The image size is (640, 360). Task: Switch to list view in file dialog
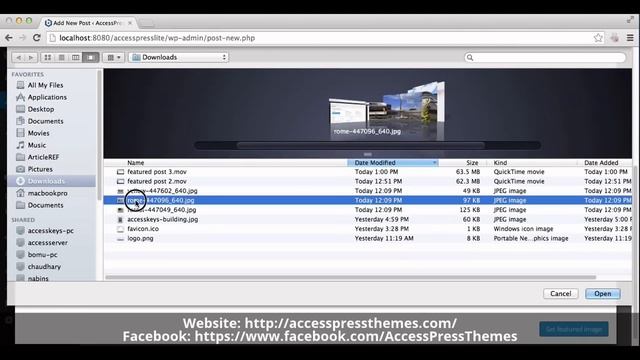pyautogui.click(x=62, y=58)
